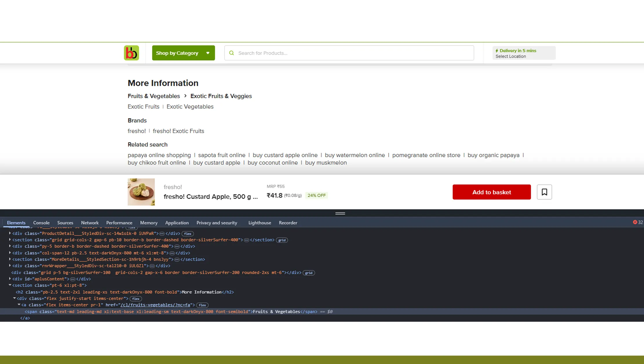Click the search magnifier icon

tap(231, 53)
